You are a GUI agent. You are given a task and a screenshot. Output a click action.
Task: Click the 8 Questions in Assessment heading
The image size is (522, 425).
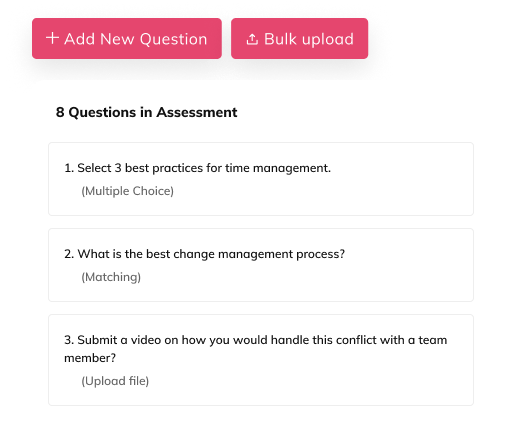tap(146, 112)
